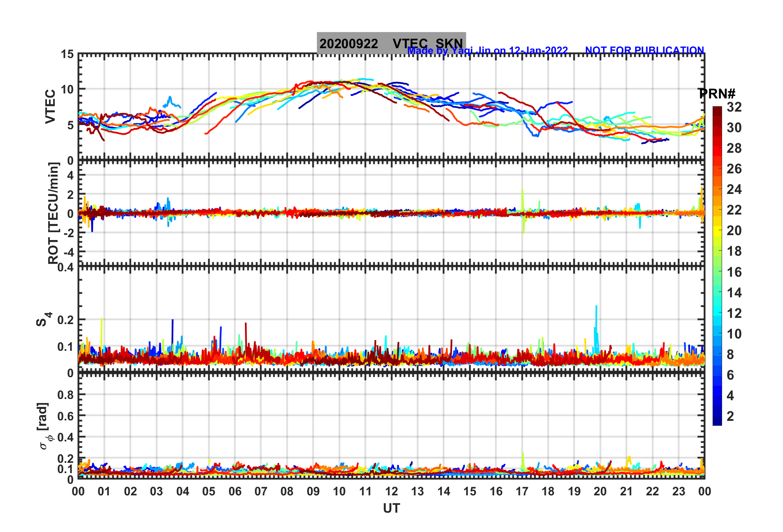Viewport: 783px width, 532px height.
Task: Click the 'Made by Yaqi Jin on 12-Jan-2022' text
Action: 487,51
